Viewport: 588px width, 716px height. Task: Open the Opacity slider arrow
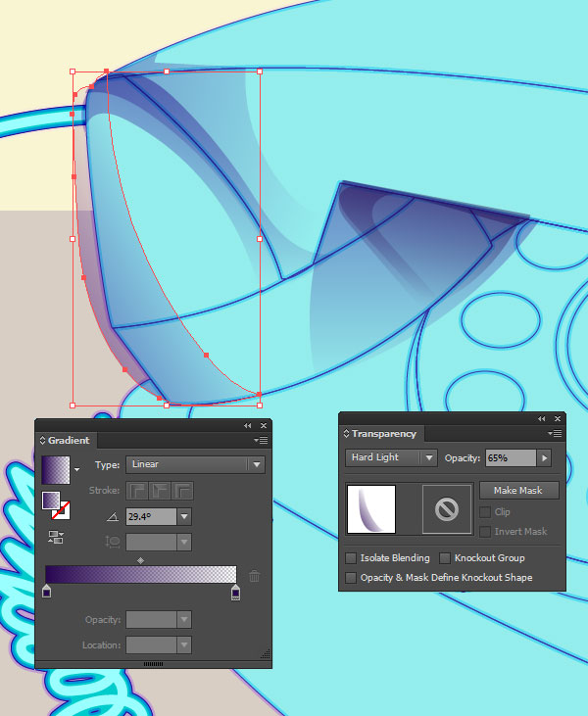coord(544,458)
